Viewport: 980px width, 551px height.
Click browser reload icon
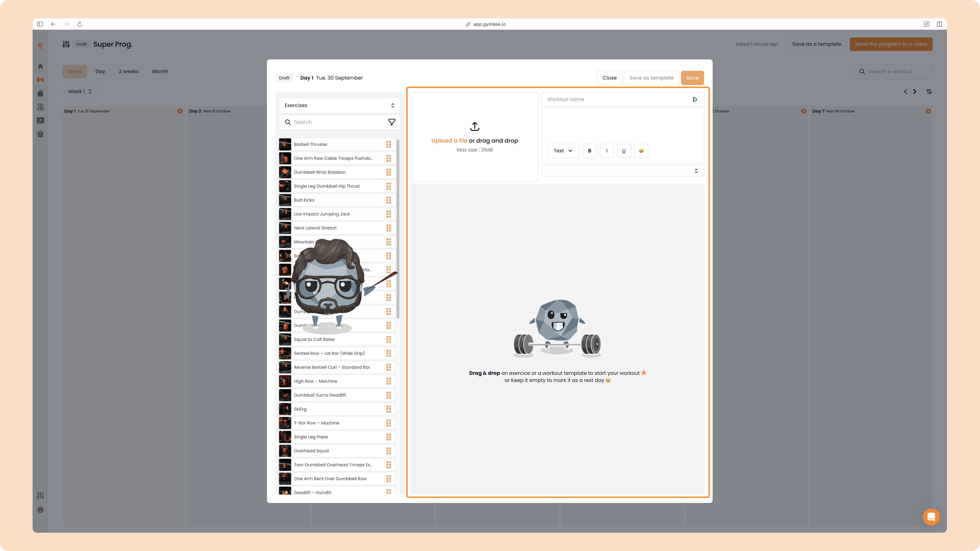[80, 24]
